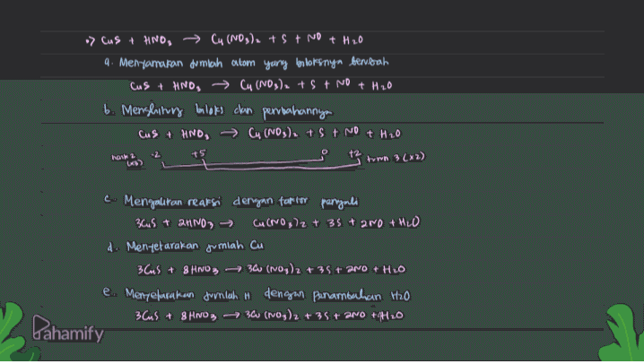Screen dimensions: 644x364
Task: Click the final equation ending in 4H2O
Action: click(x=269, y=316)
